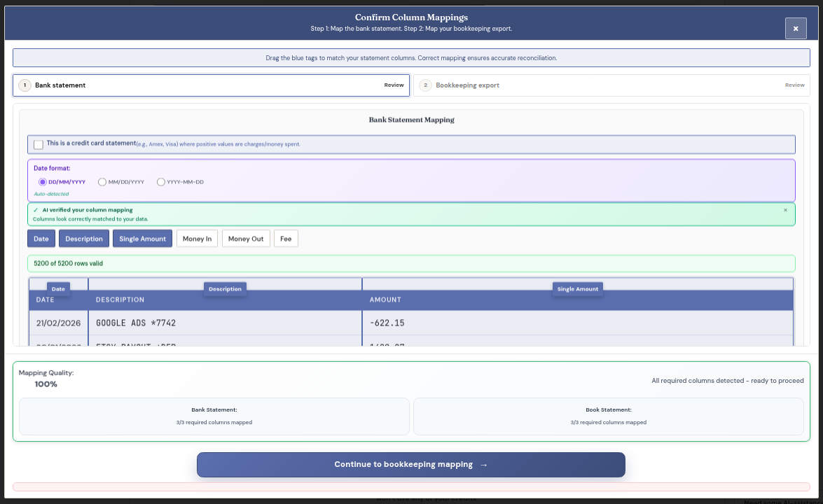Tick the credit card statement checkbox
This screenshot has width=823, height=504.
click(39, 144)
